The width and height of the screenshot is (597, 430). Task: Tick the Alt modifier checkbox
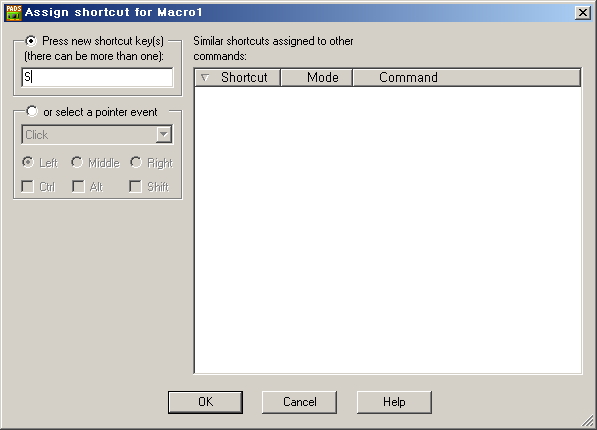[x=78, y=187]
